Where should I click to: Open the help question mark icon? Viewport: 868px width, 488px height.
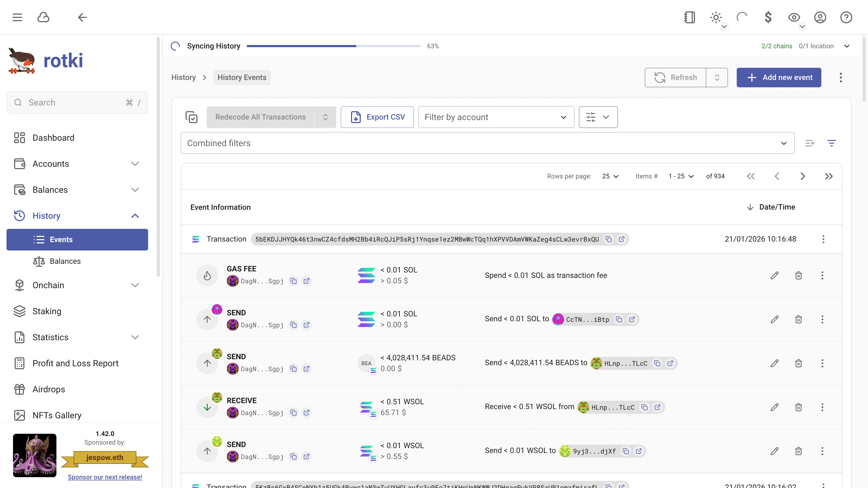(x=846, y=17)
